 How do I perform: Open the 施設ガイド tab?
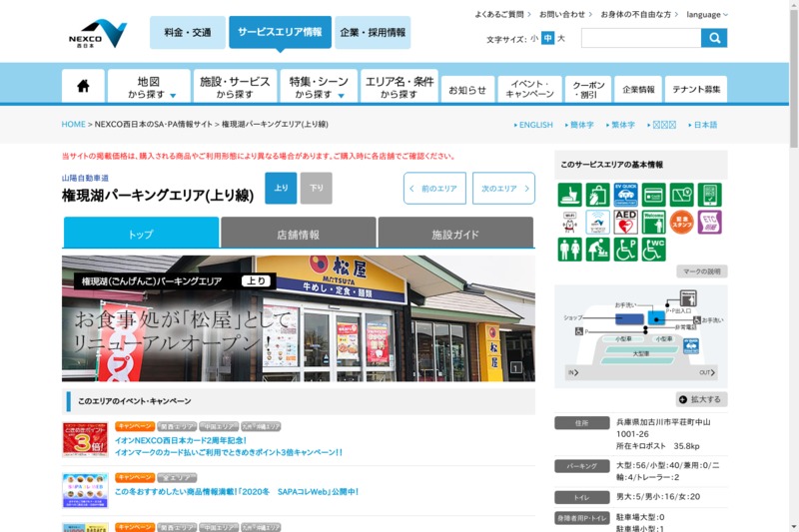click(x=455, y=235)
